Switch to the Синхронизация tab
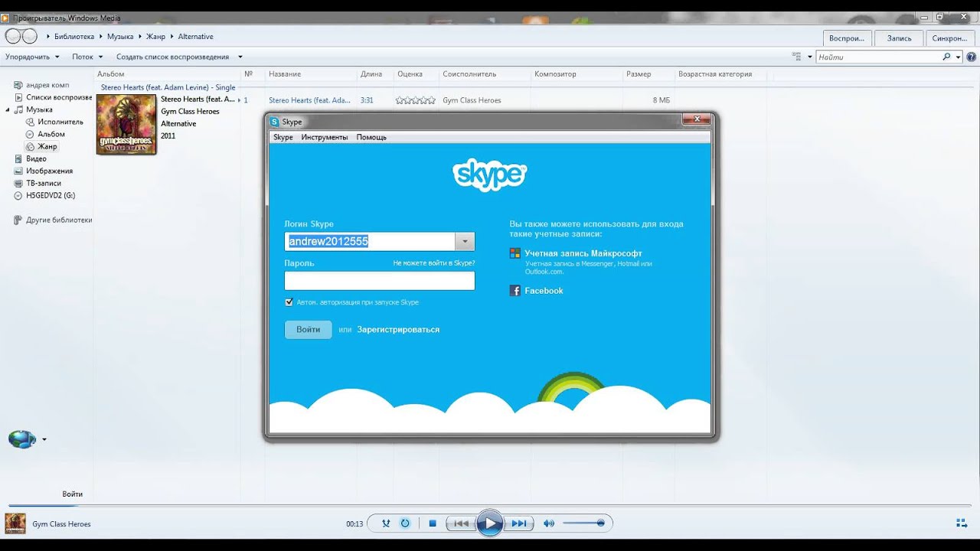The image size is (980, 551). coord(951,37)
